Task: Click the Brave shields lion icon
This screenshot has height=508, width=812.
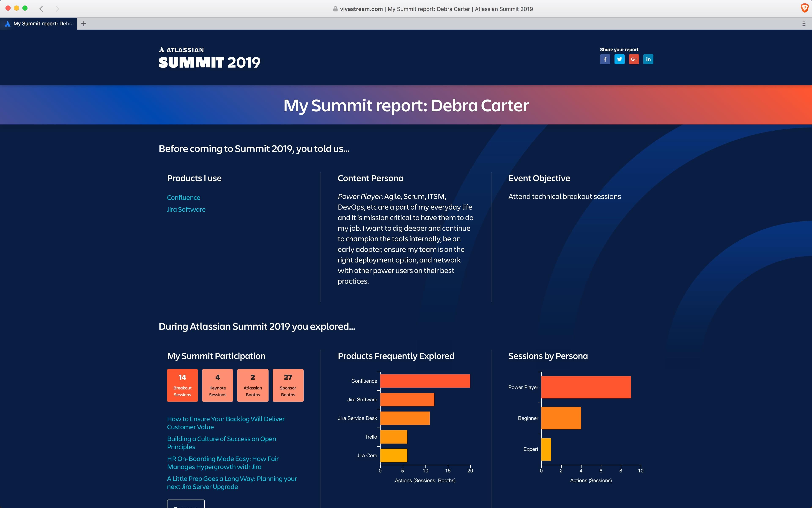Action: point(804,8)
